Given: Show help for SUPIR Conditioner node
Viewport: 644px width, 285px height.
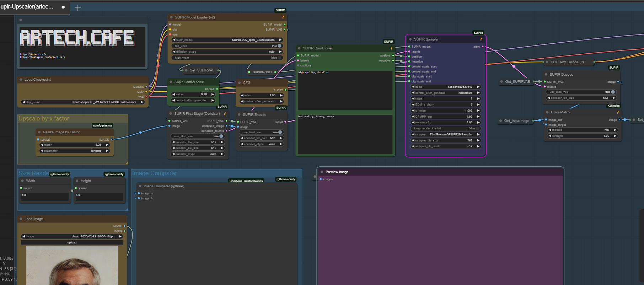Looking at the screenshot, I should 391,48.
